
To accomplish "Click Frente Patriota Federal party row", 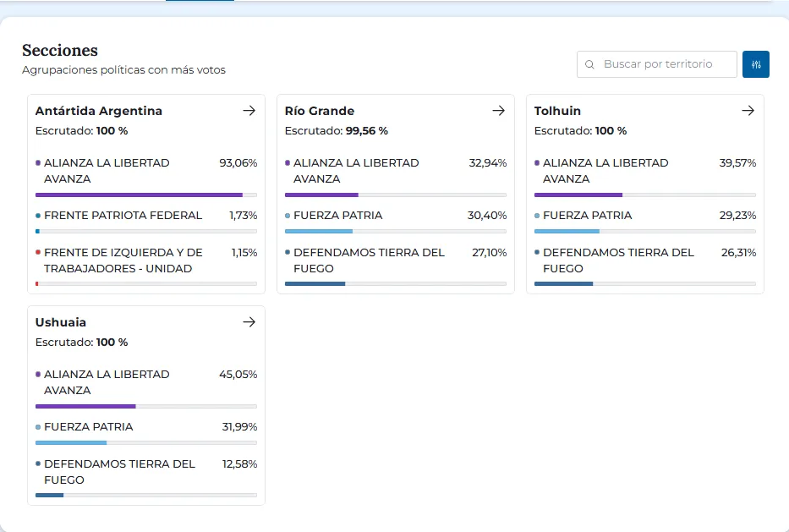I will 123,216.
